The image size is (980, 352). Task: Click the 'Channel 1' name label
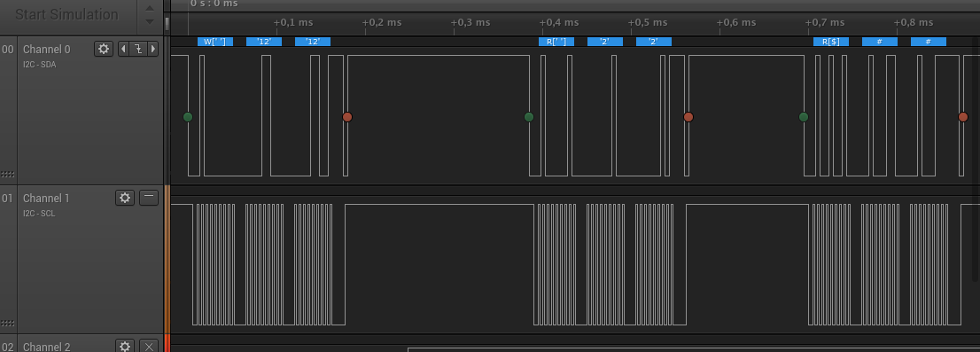[47, 199]
